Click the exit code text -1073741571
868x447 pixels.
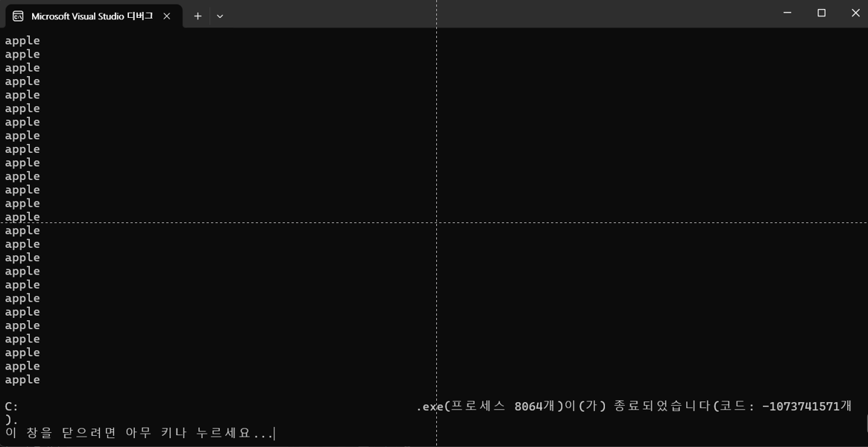tap(801, 407)
